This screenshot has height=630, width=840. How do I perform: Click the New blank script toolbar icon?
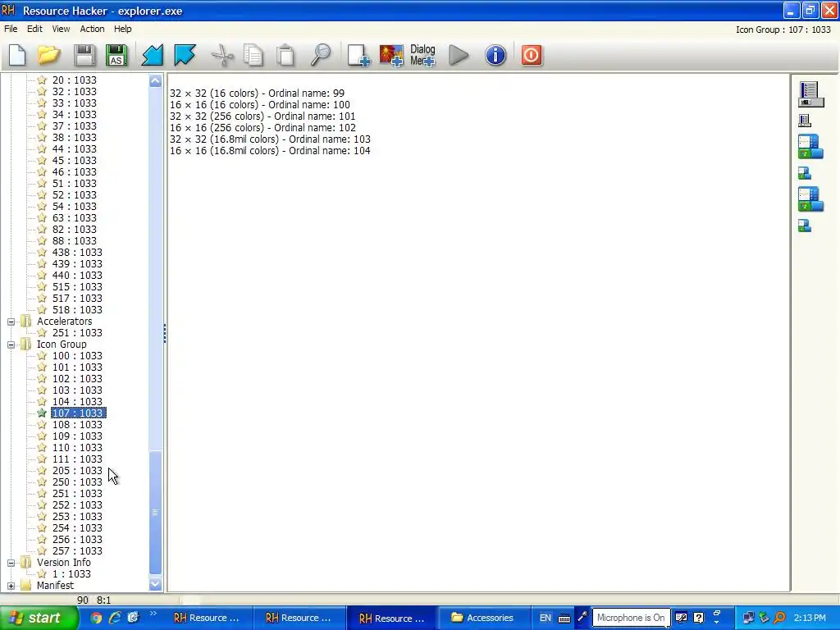(17, 55)
